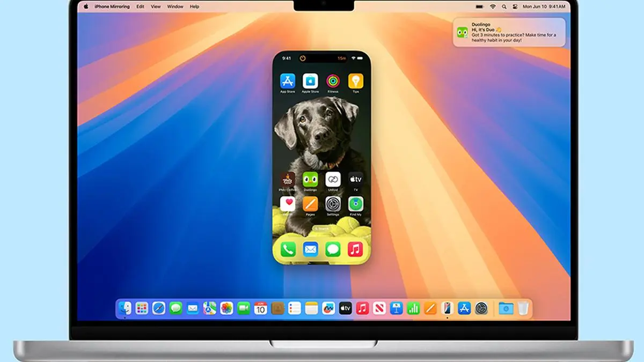
Task: Open Control Center from the menu bar
Action: tap(514, 6)
